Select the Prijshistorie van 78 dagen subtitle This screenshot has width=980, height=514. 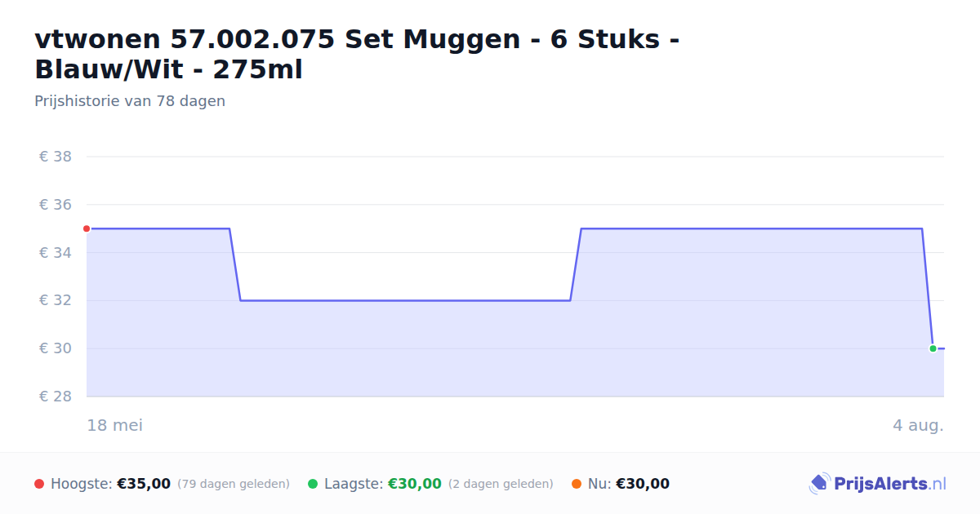(x=130, y=101)
